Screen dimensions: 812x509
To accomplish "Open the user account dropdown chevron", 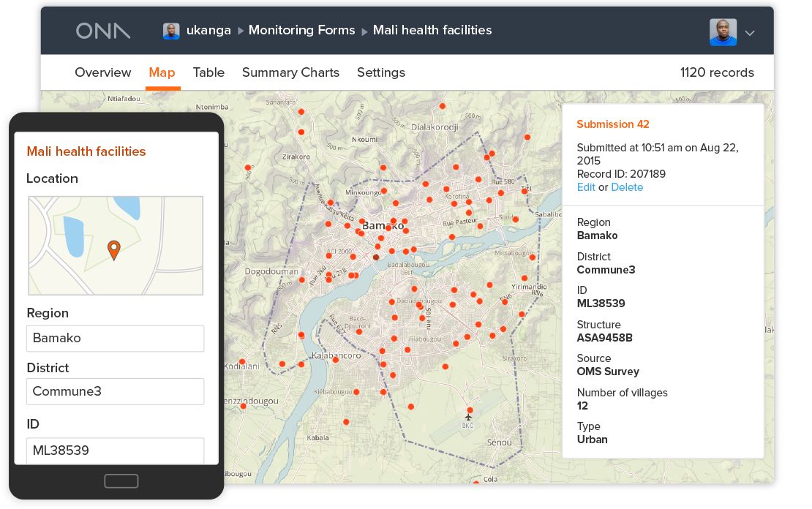I will point(750,33).
